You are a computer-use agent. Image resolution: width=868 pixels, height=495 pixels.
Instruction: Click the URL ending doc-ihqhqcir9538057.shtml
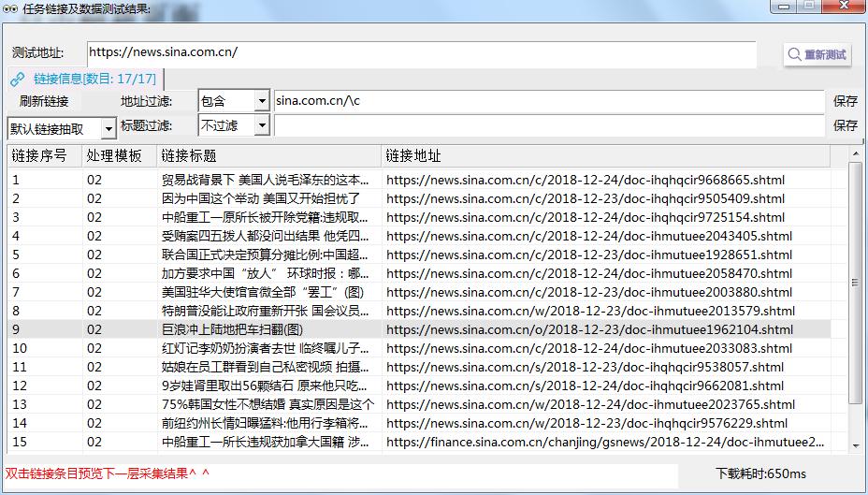tap(586, 367)
